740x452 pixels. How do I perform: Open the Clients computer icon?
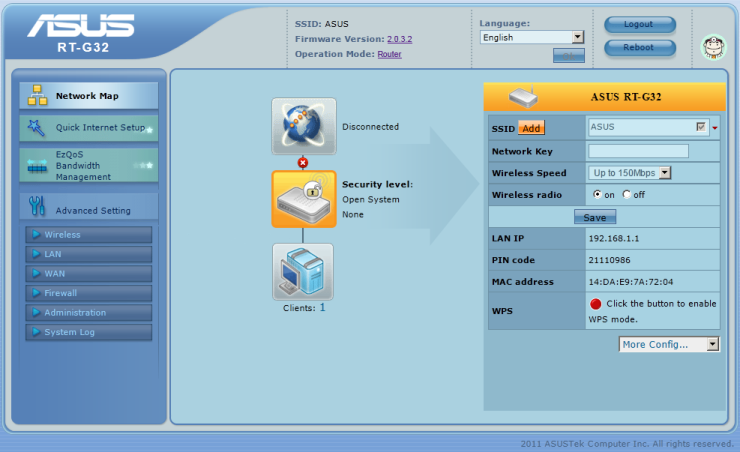pyautogui.click(x=303, y=272)
